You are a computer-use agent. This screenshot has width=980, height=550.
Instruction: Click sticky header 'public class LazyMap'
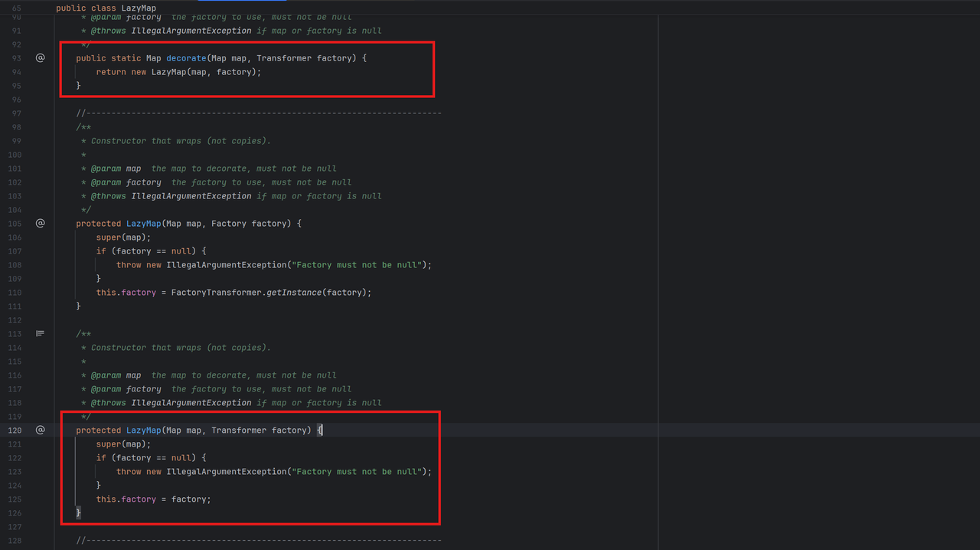click(106, 8)
